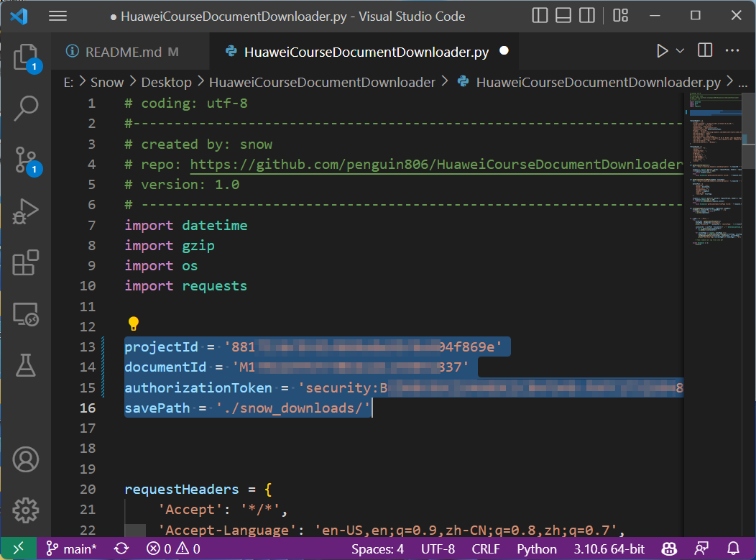Click line number 16 in the gutter

[88, 408]
